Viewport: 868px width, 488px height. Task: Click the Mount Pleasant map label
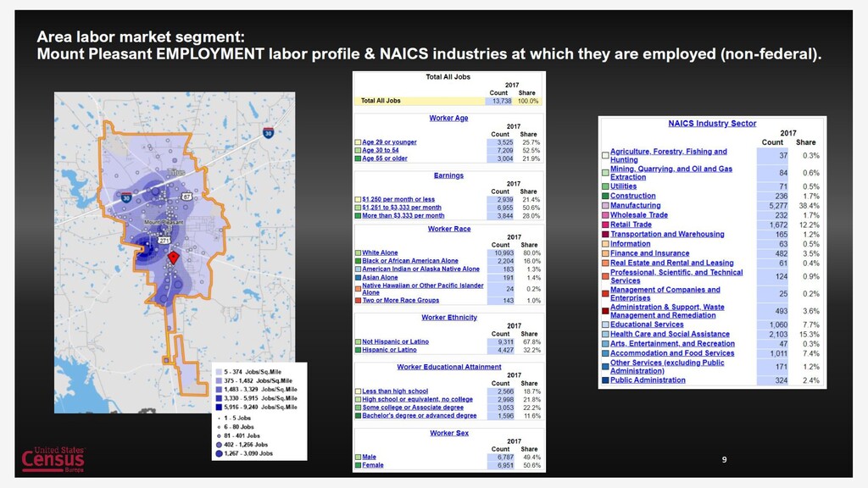[x=164, y=223]
